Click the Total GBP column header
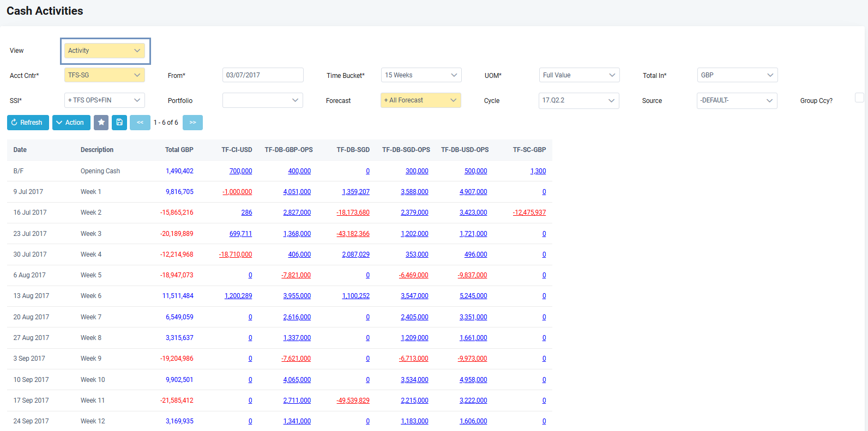This screenshot has width=868, height=431. click(179, 150)
